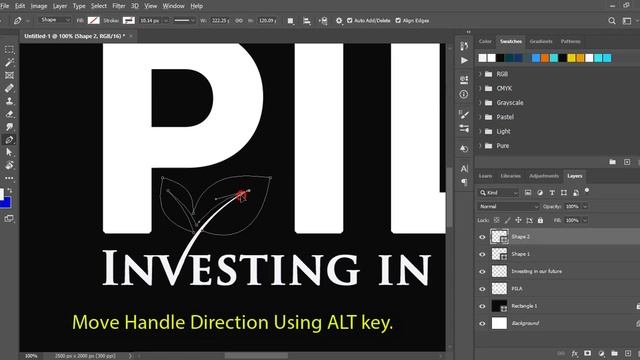Open the Opacity value dropdown arrow
This screenshot has height=360, width=640.
tap(585, 207)
